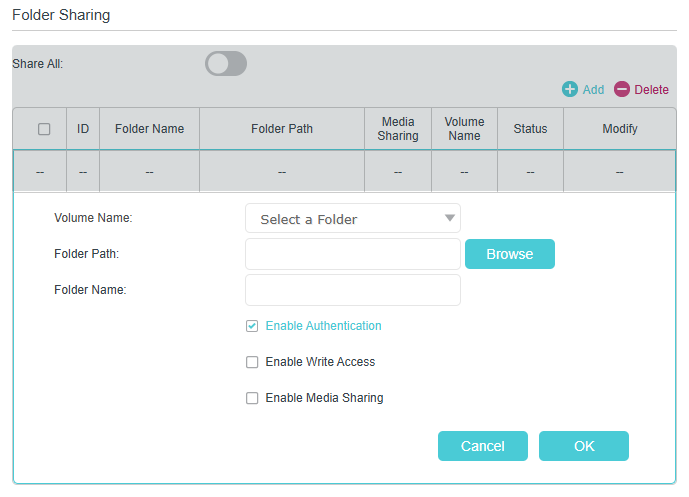Toggle the Share All switch
689x497 pixels.
(x=226, y=64)
